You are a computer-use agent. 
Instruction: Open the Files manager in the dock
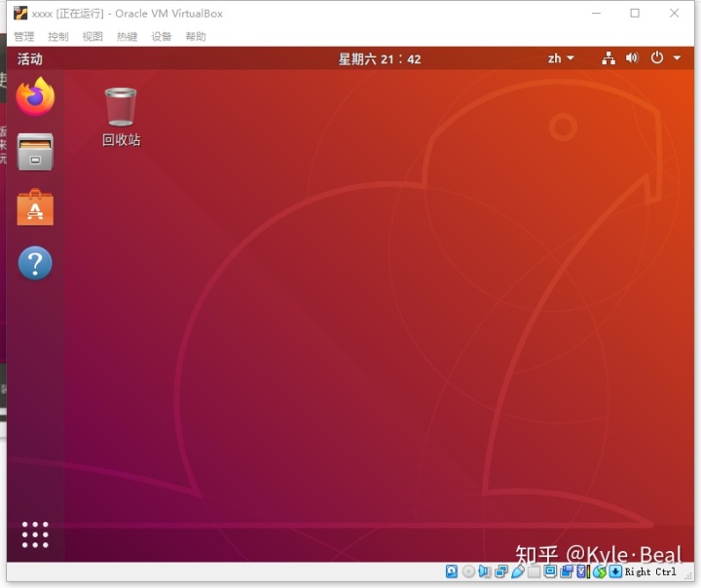35,152
